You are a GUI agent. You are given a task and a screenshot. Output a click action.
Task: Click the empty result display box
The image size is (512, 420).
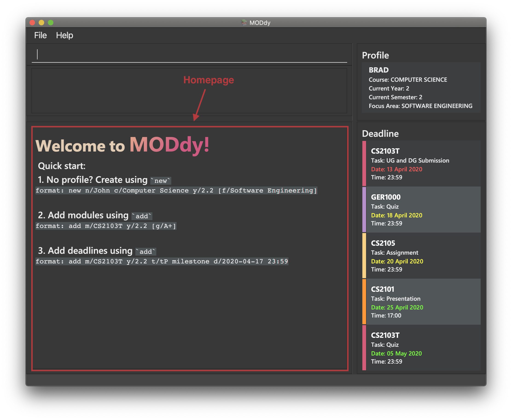click(189, 91)
